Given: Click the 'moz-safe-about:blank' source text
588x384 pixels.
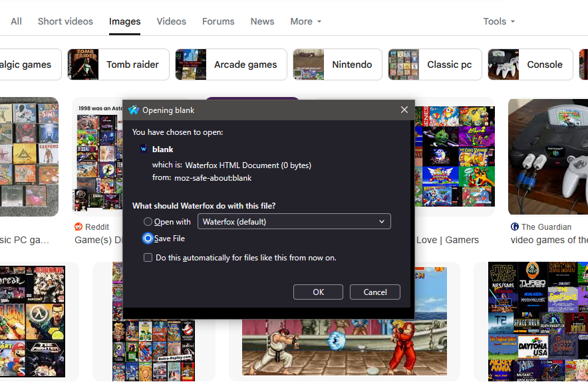Looking at the screenshot, I should (x=213, y=178).
